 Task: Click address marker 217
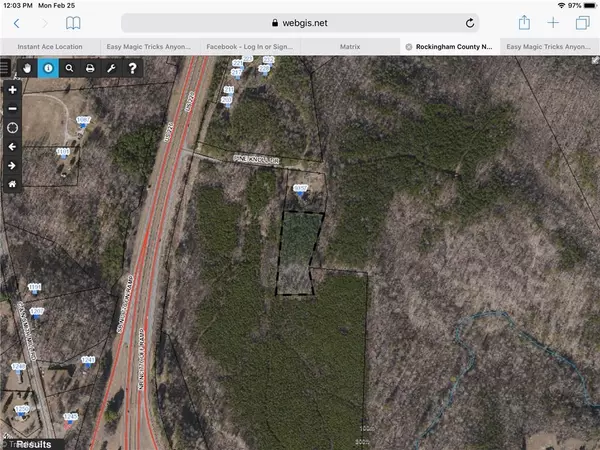[x=236, y=73]
